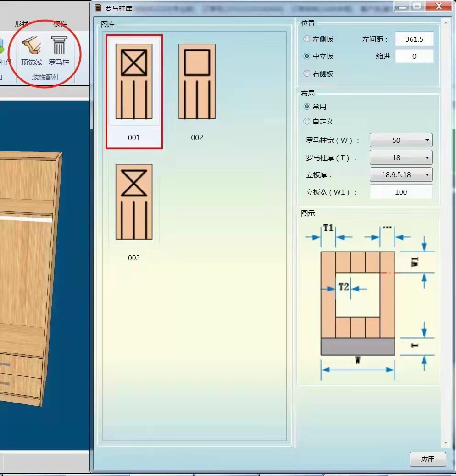
Task: Choose the 自定义 layout radio button
Action: click(307, 122)
